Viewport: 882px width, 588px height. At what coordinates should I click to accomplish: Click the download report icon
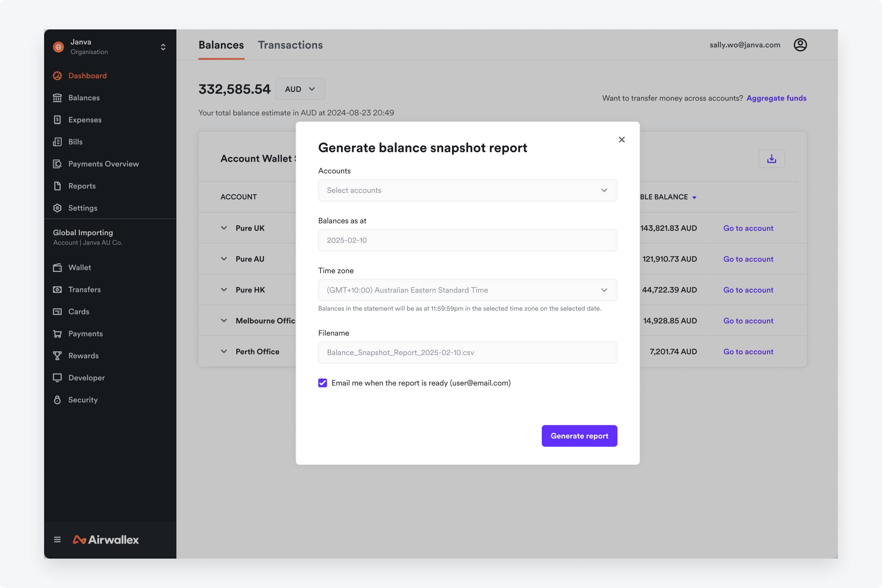tap(771, 158)
